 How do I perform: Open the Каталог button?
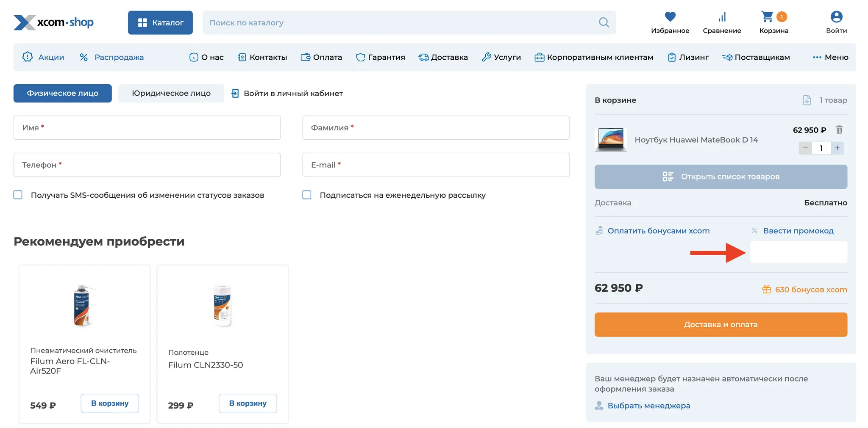160,22
